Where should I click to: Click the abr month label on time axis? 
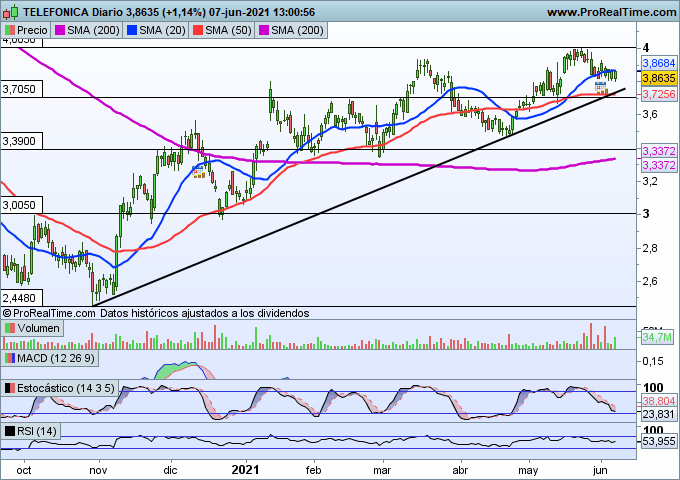pos(460,470)
